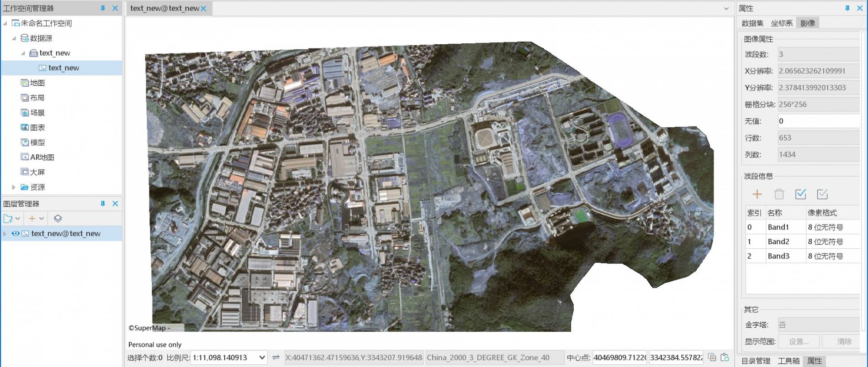Close the 属性 properties panel
This screenshot has height=367, width=868.
(x=860, y=8)
